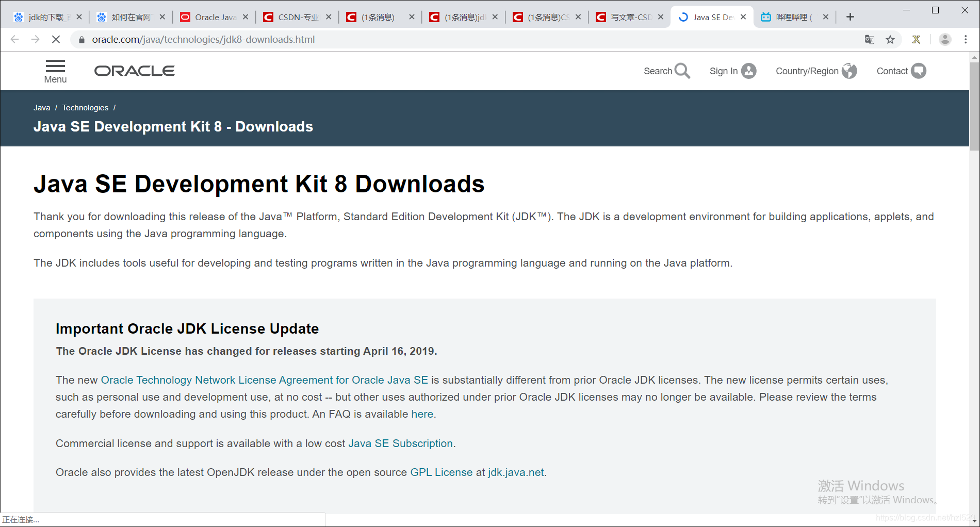Stop page loading with X button
Image resolution: width=980 pixels, height=527 pixels.
56,39
